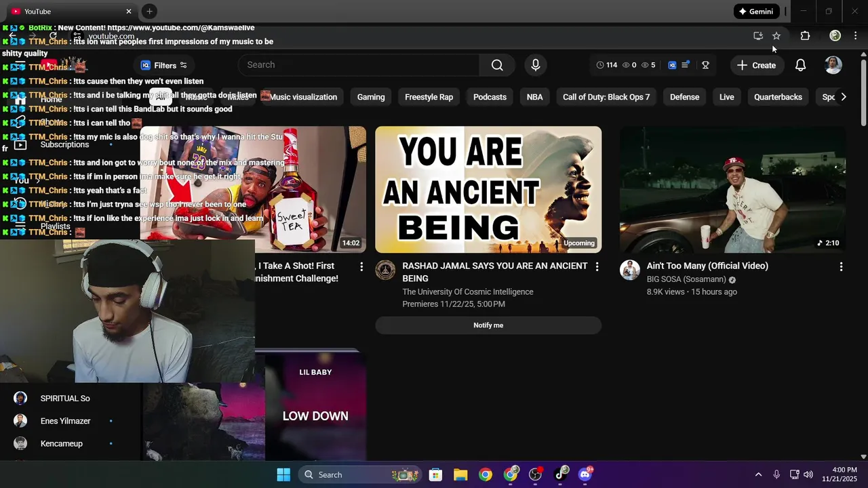
Task: Open the Chrome extensions puzzle icon
Action: pyautogui.click(x=805, y=36)
